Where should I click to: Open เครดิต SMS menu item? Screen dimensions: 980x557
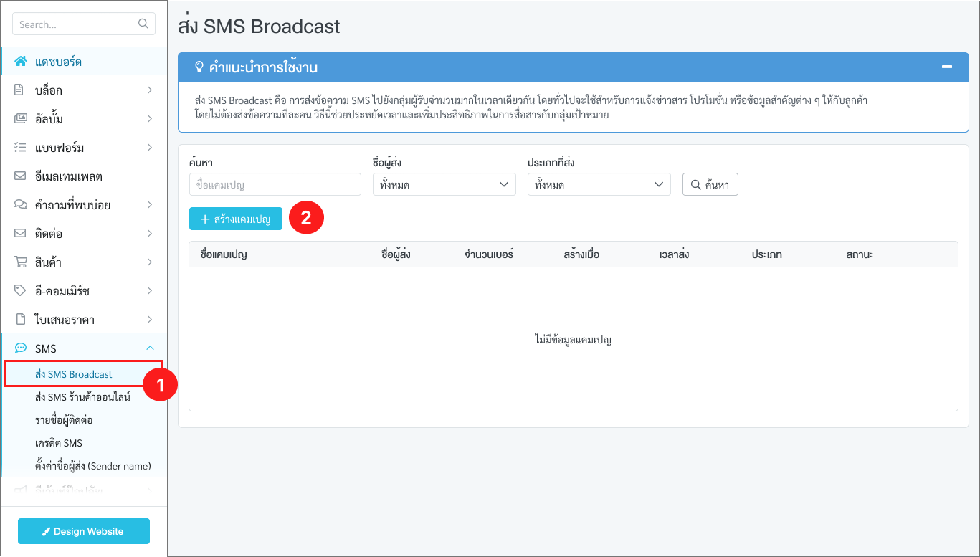click(x=59, y=443)
